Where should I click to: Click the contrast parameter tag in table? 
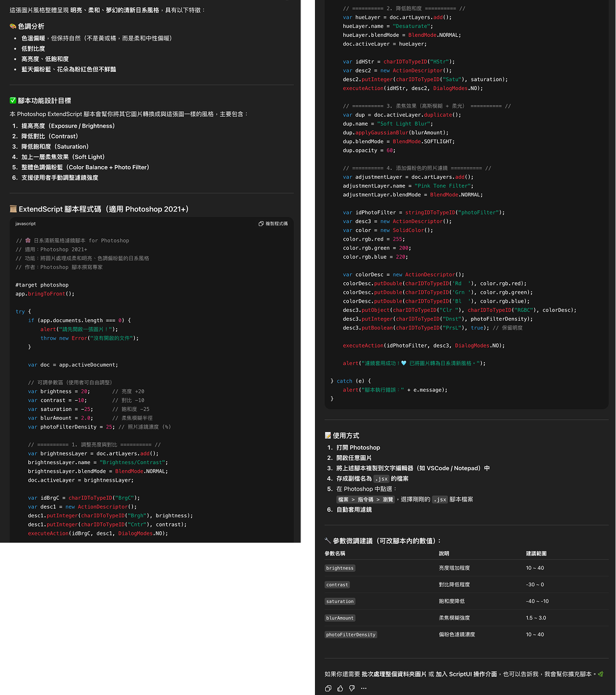pos(337,585)
